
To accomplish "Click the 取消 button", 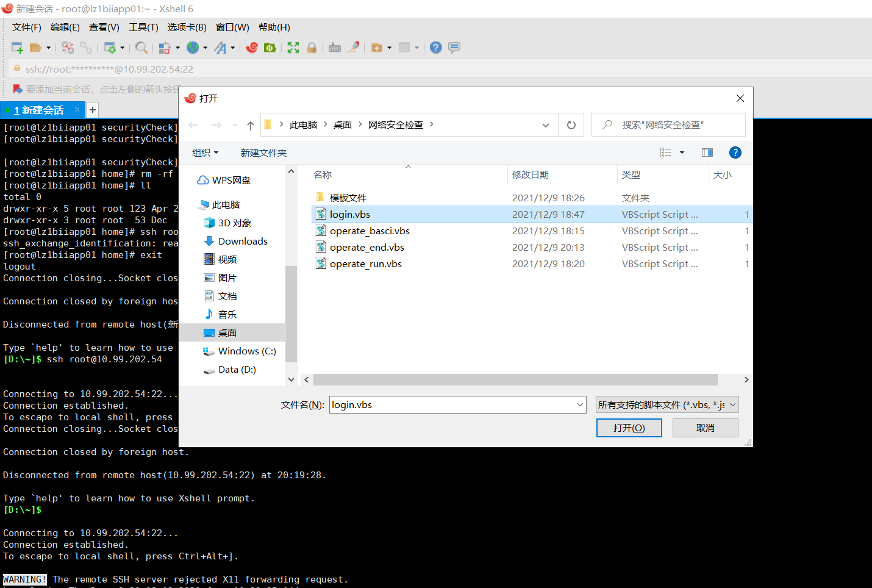I will pyautogui.click(x=706, y=428).
